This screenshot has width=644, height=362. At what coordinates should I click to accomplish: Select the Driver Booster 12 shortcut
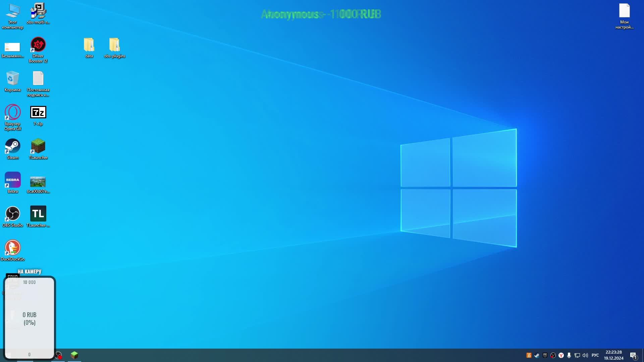pyautogui.click(x=38, y=45)
